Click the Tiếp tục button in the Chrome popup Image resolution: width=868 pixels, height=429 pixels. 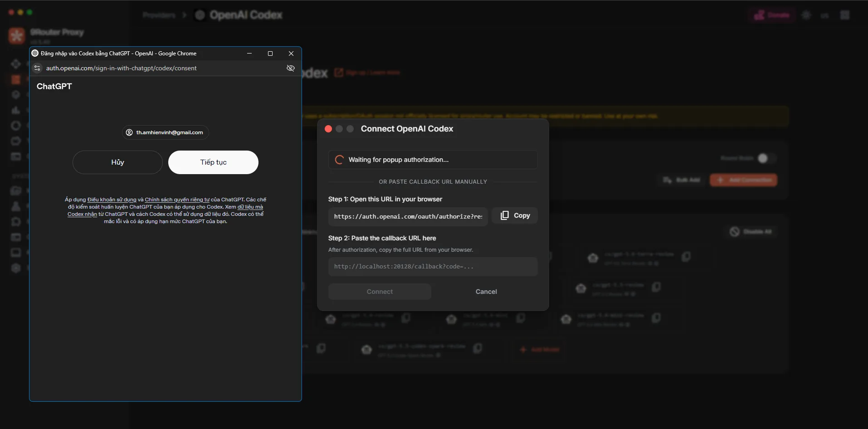[213, 162]
